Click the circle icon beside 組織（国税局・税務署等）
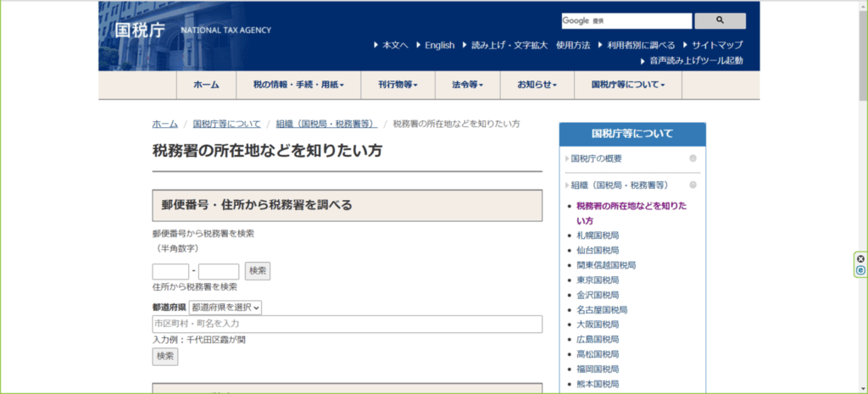Screen dimensions: 868x394 693,185
